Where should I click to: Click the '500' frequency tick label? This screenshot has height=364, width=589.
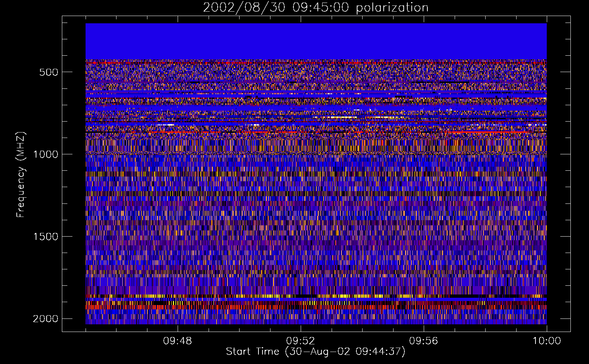(x=49, y=72)
